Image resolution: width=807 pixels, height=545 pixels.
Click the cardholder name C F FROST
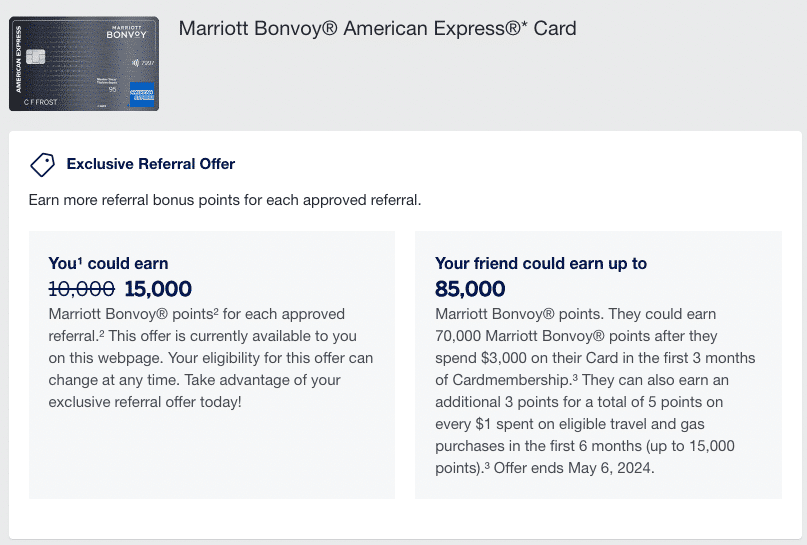[42, 101]
